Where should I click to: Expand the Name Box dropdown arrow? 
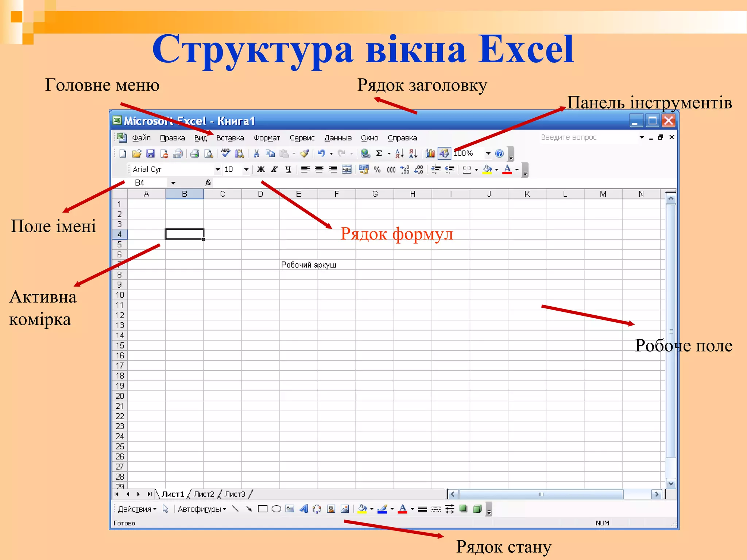click(173, 183)
